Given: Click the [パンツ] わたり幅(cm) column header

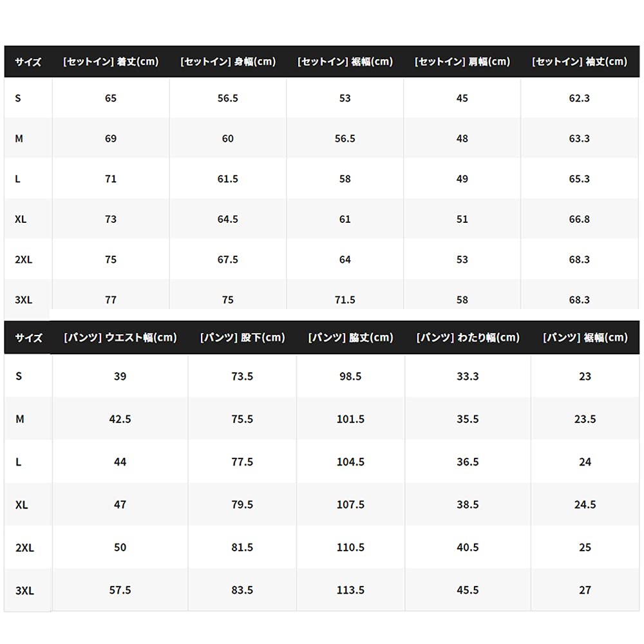Looking at the screenshot, I should [x=468, y=337].
